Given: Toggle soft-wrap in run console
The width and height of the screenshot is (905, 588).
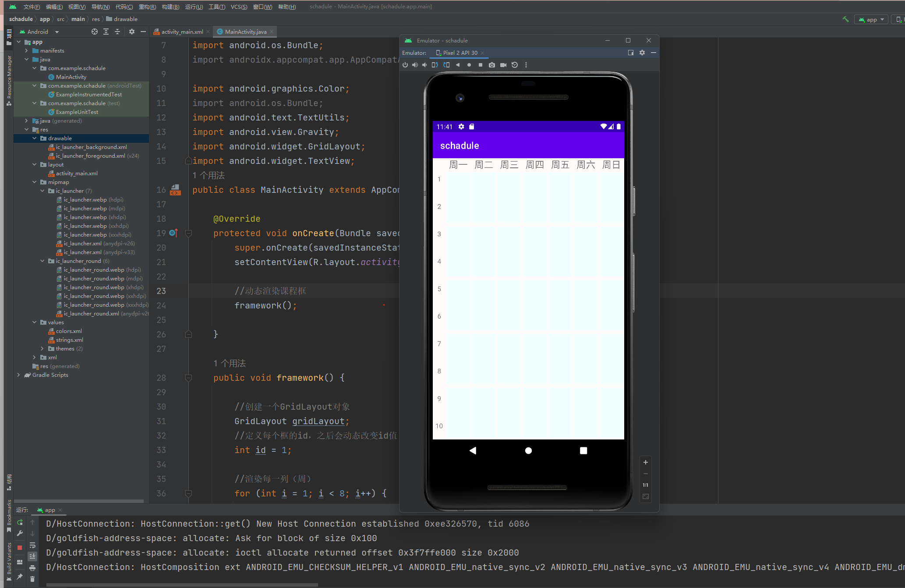Looking at the screenshot, I should coord(32,545).
